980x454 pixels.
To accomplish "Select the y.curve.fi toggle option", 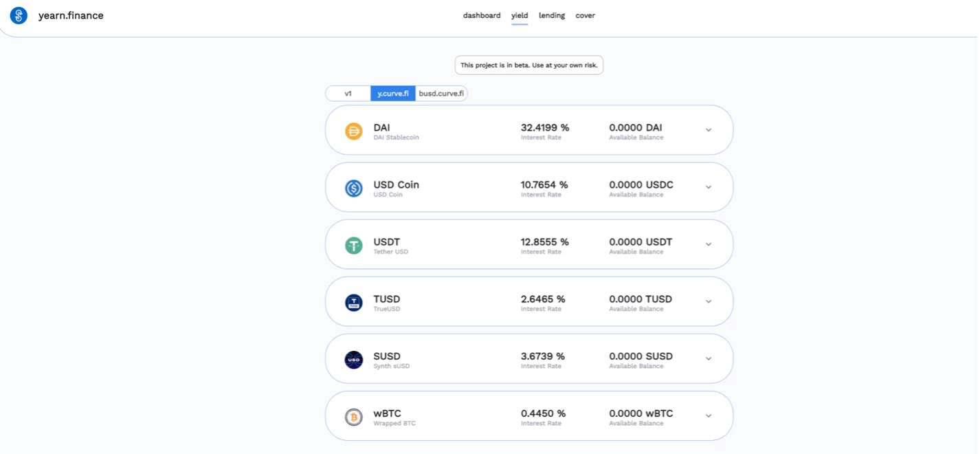I will click(393, 94).
